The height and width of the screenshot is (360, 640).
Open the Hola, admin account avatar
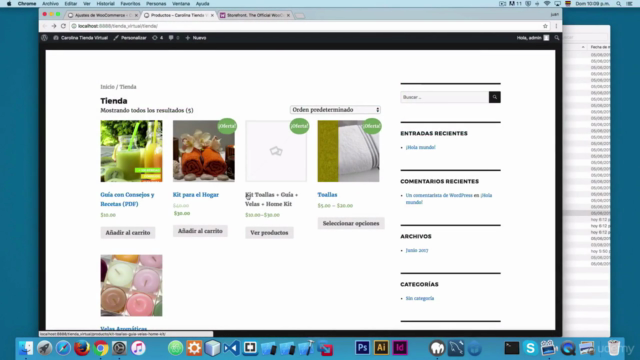(x=546, y=38)
